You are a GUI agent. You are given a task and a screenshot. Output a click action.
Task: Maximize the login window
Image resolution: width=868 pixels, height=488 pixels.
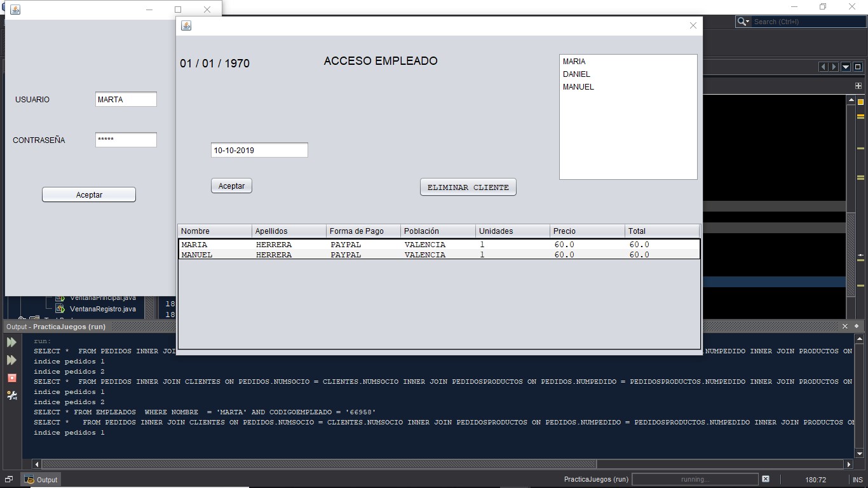[178, 10]
